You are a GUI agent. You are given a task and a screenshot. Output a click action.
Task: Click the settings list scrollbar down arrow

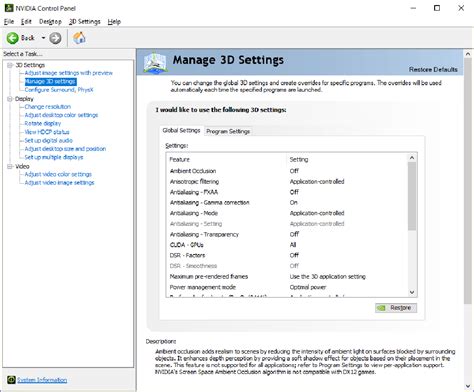pos(412,292)
